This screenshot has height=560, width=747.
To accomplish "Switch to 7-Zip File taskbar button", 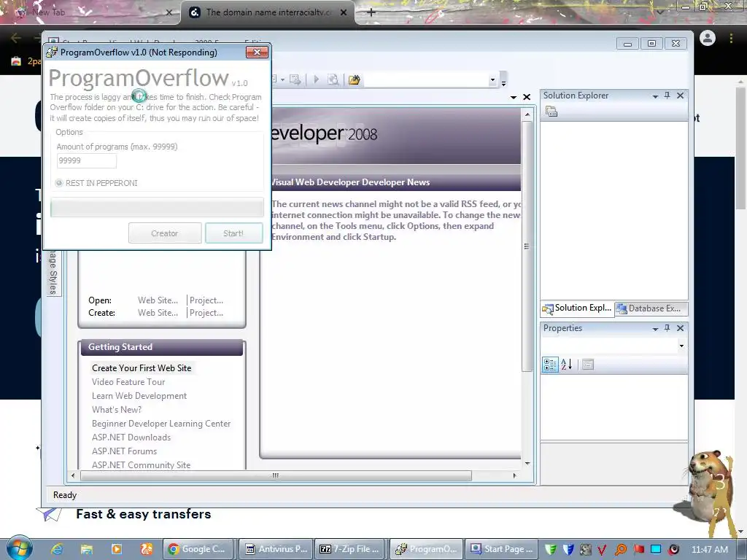I will [x=350, y=549].
